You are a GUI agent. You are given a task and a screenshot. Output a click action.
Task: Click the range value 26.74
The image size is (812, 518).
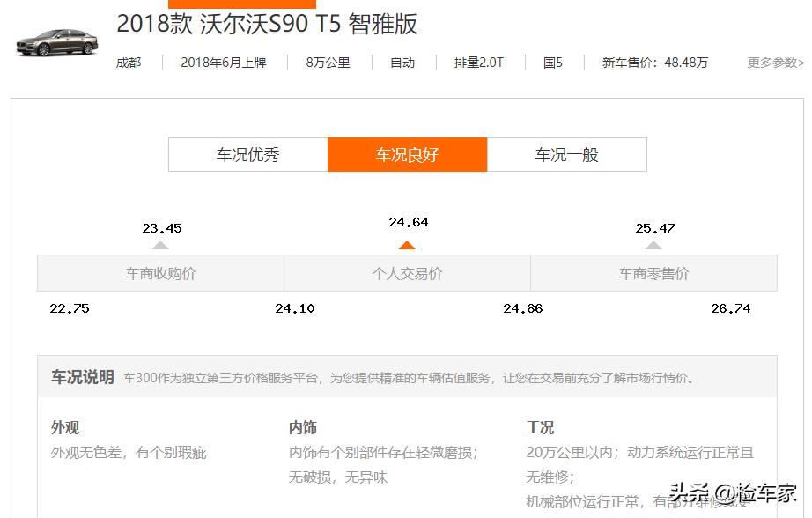tap(731, 308)
